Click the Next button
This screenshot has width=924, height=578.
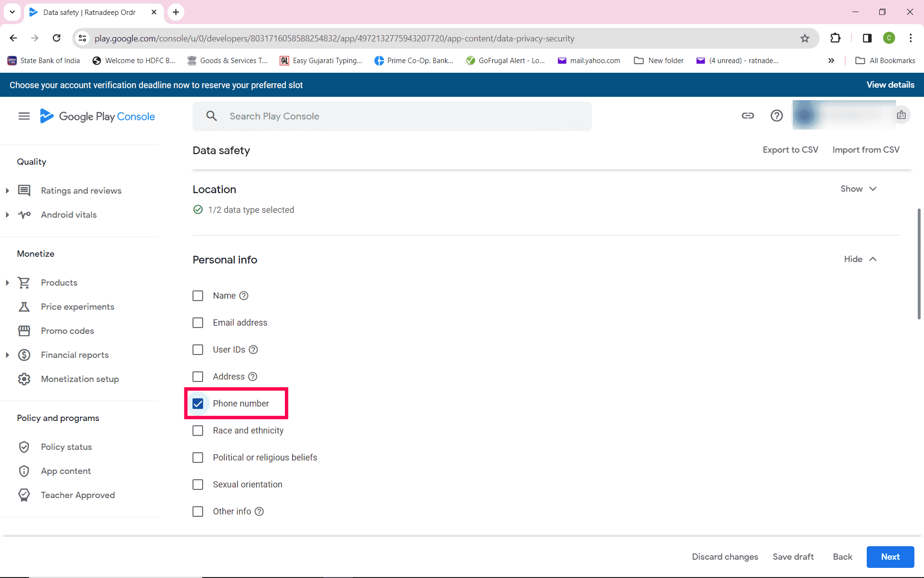click(890, 557)
